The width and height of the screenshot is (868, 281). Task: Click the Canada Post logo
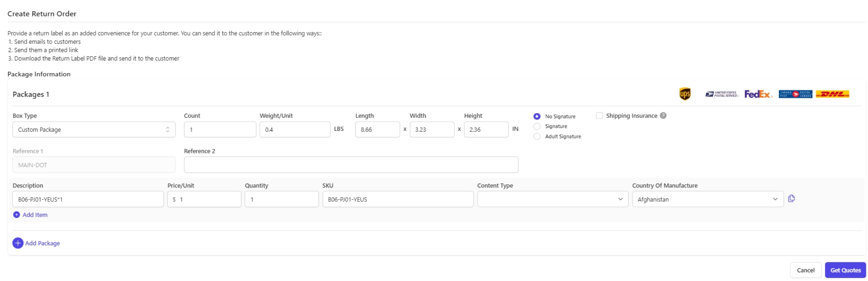795,94
